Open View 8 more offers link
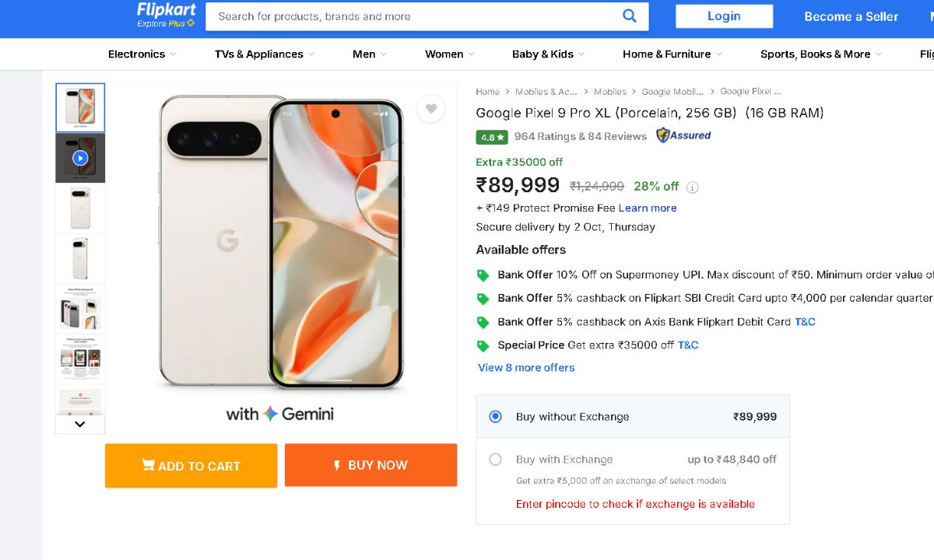The height and width of the screenshot is (560, 934). coord(526,368)
